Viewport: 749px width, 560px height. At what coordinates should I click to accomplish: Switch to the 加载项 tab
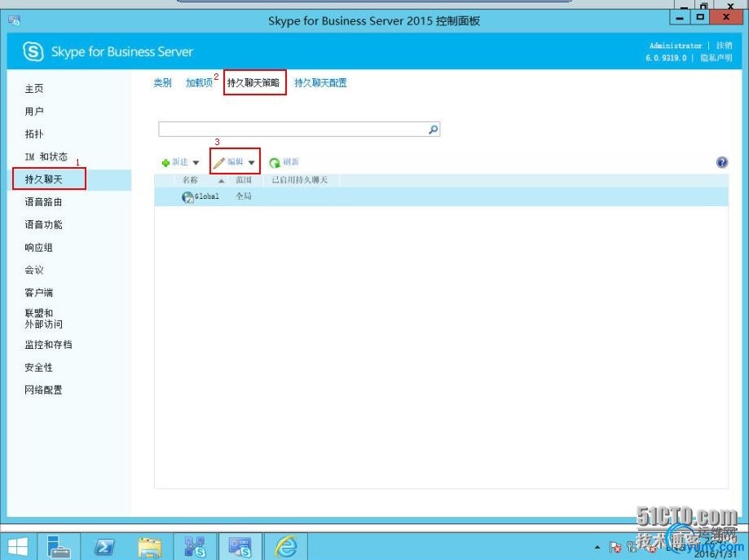pyautogui.click(x=199, y=82)
